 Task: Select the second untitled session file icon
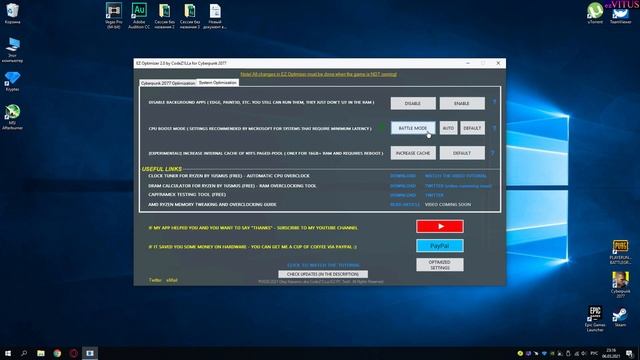190,16
